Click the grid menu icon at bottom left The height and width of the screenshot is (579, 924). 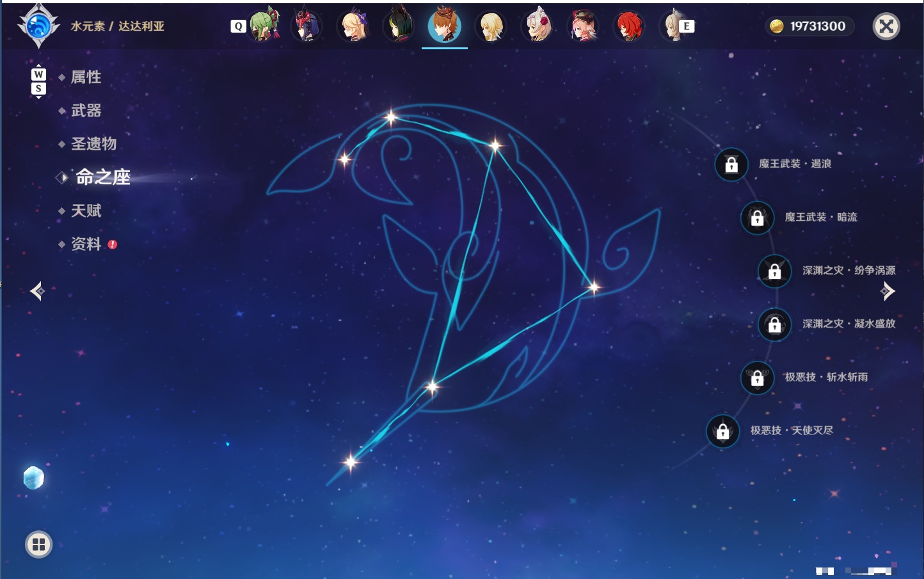(x=38, y=544)
